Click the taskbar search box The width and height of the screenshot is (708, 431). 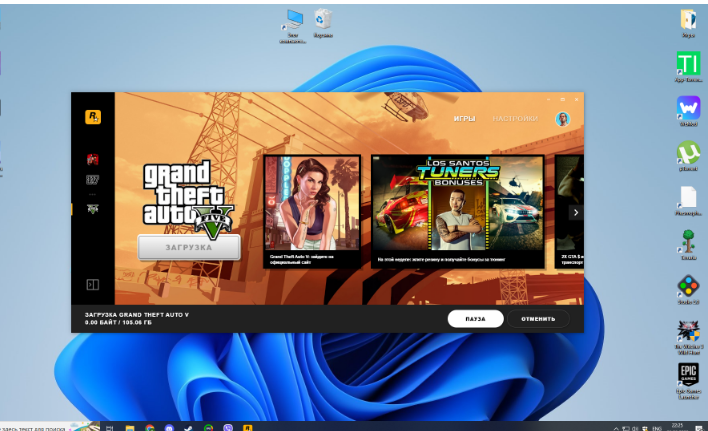50,427
